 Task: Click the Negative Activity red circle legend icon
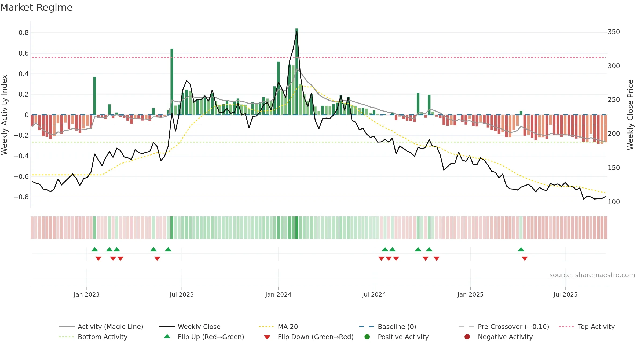tap(467, 337)
